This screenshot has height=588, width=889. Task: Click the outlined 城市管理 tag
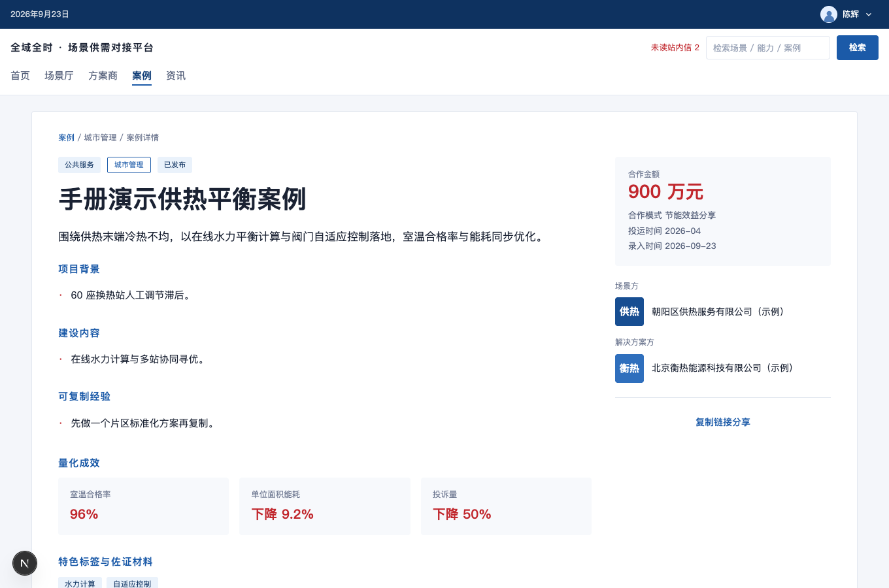[129, 165]
